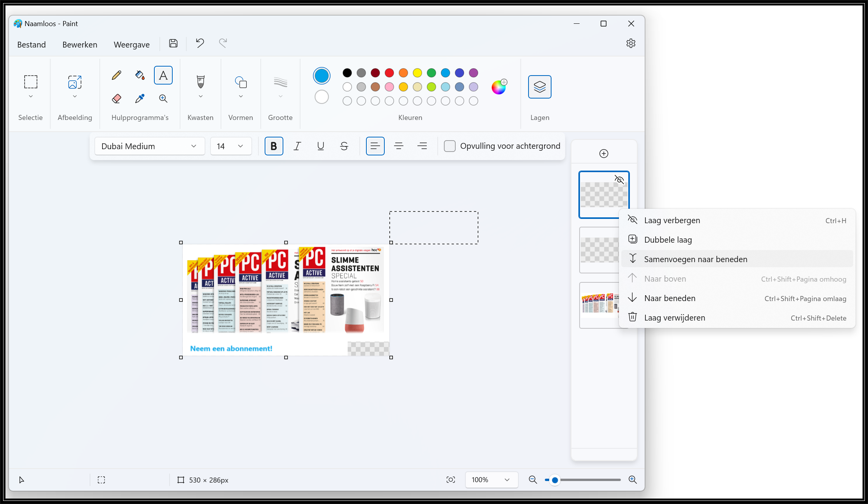The width and height of the screenshot is (868, 504).
Task: Undo the last action
Action: (200, 43)
